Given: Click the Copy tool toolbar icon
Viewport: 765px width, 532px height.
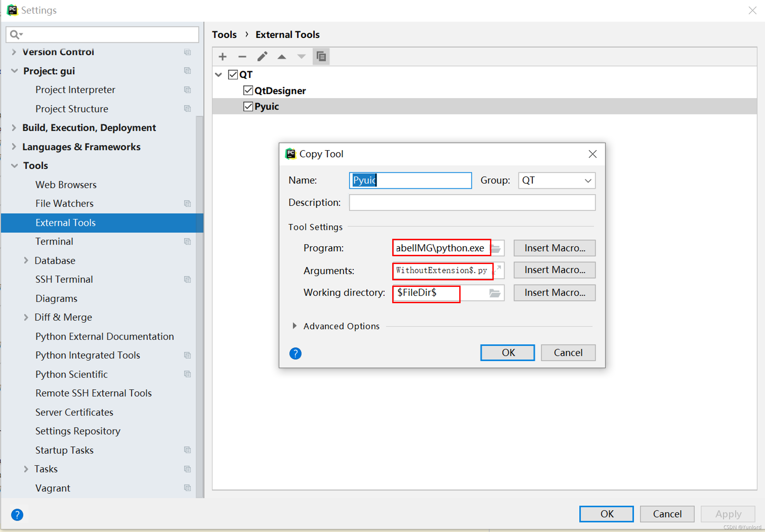Looking at the screenshot, I should [x=321, y=56].
